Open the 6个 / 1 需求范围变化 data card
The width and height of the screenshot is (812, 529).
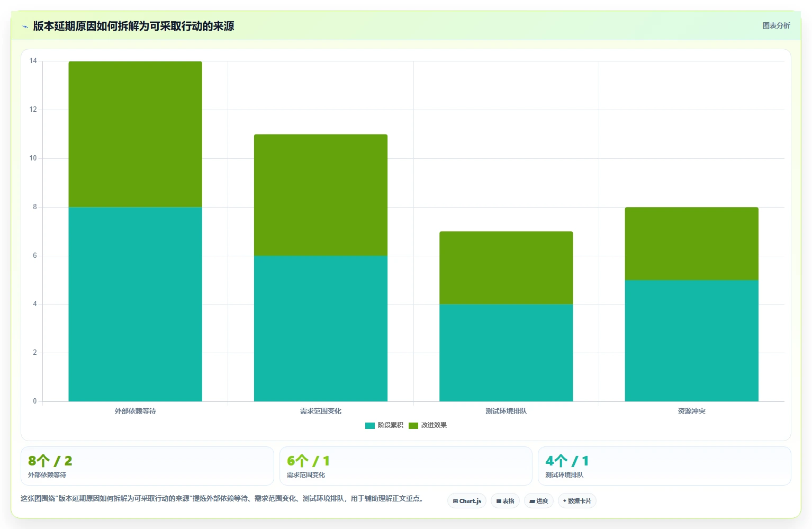[x=406, y=466]
